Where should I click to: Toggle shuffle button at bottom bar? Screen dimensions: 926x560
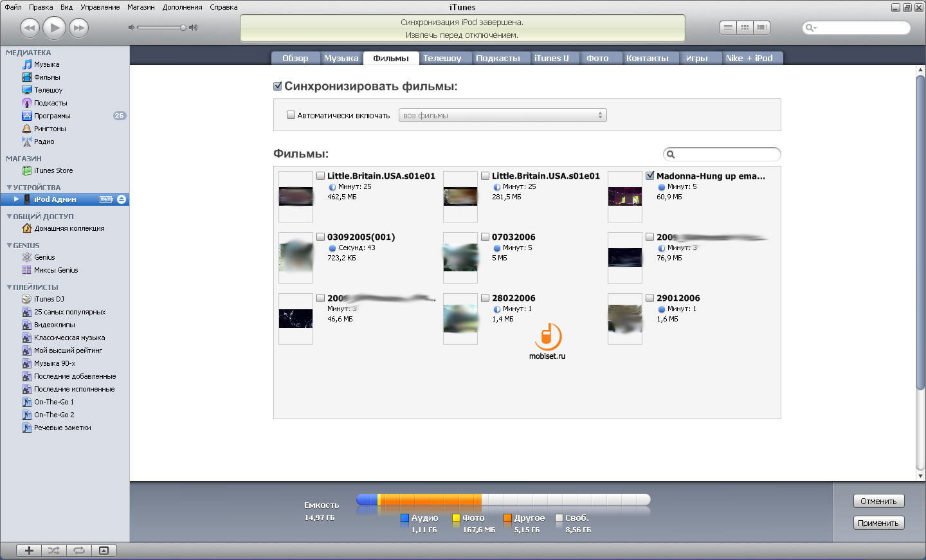pyautogui.click(x=54, y=550)
